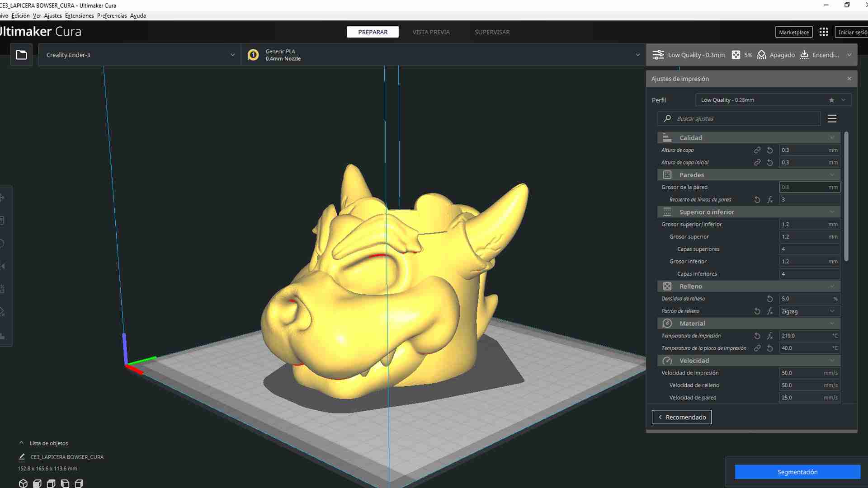The width and height of the screenshot is (868, 488).
Task: Toggle build plate adhesion marked Encendido
Action: click(819, 55)
